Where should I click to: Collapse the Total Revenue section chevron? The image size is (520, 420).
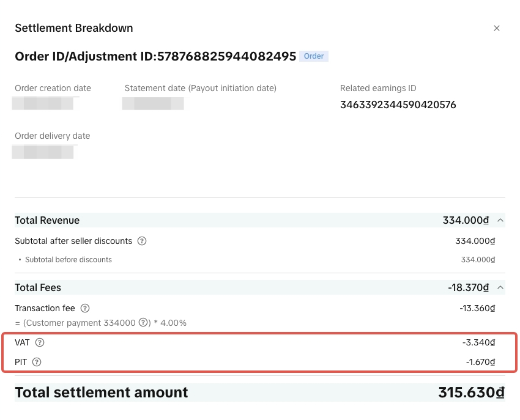pyautogui.click(x=500, y=220)
